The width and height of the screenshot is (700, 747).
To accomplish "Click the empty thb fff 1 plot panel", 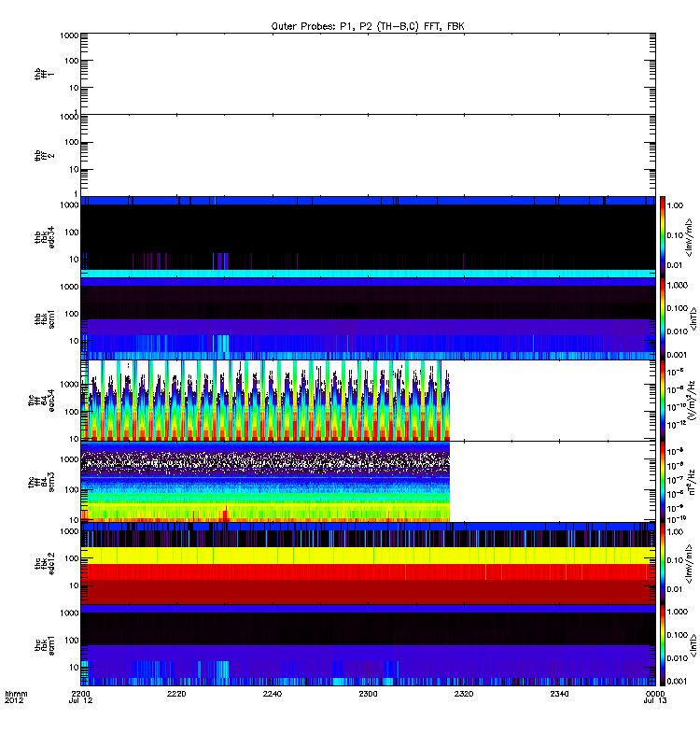I will (368, 74).
